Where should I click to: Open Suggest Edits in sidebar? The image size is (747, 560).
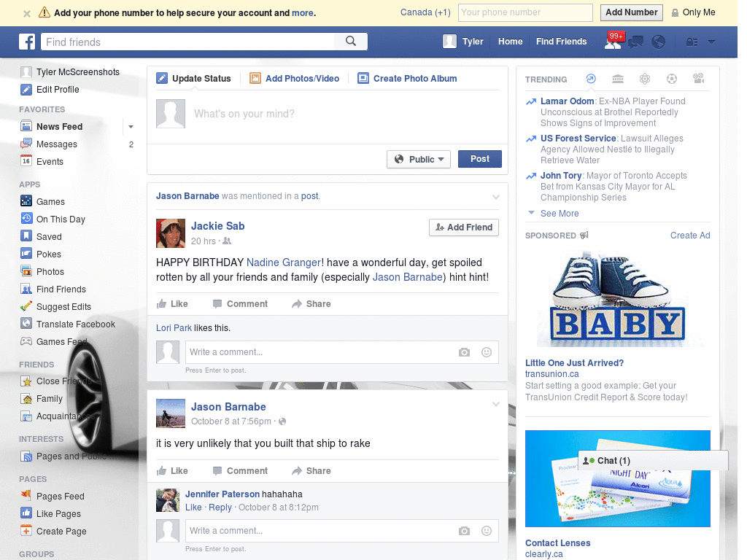(x=55, y=307)
